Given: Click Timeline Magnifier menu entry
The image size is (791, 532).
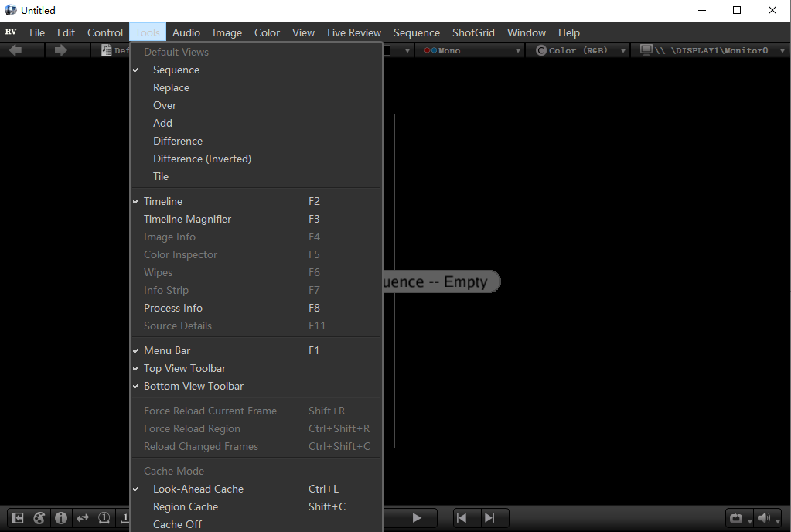Looking at the screenshot, I should point(187,219).
